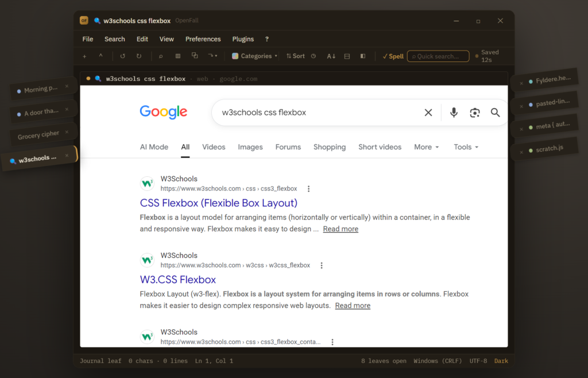The image size is (588, 378).
Task: Expand the More search filters dropdown
Action: [427, 147]
